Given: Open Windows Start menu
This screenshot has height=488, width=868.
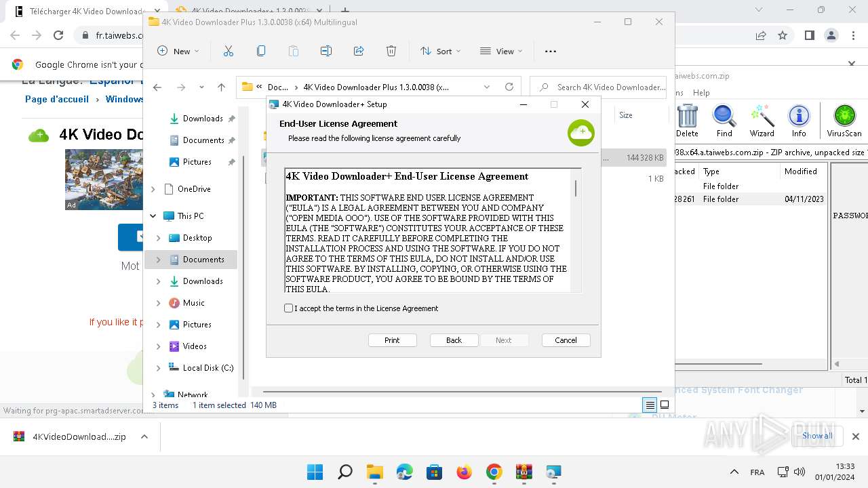Looking at the screenshot, I should 315,472.
